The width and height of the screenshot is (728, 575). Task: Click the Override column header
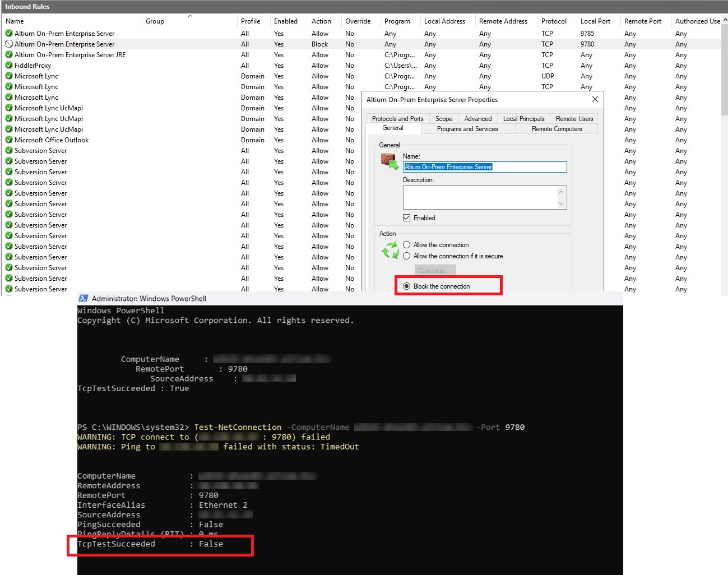tap(361, 21)
